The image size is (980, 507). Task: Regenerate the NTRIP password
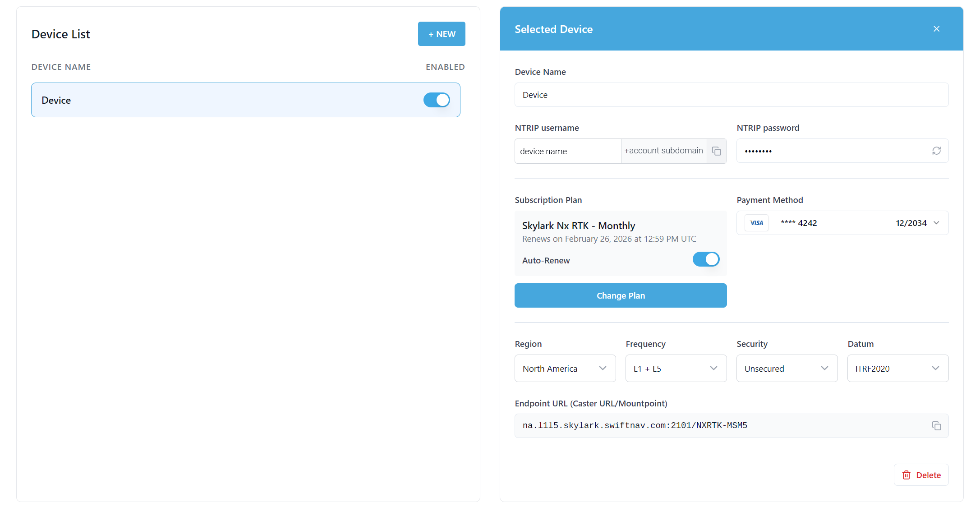[x=936, y=151]
